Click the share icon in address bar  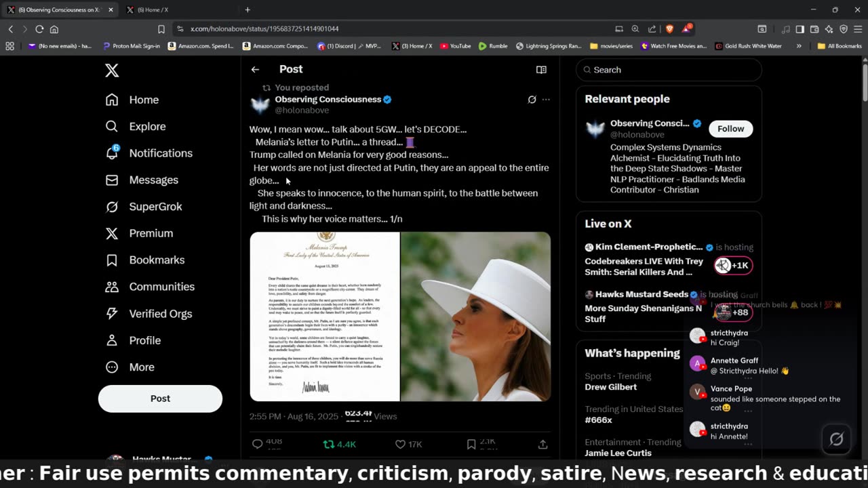652,29
